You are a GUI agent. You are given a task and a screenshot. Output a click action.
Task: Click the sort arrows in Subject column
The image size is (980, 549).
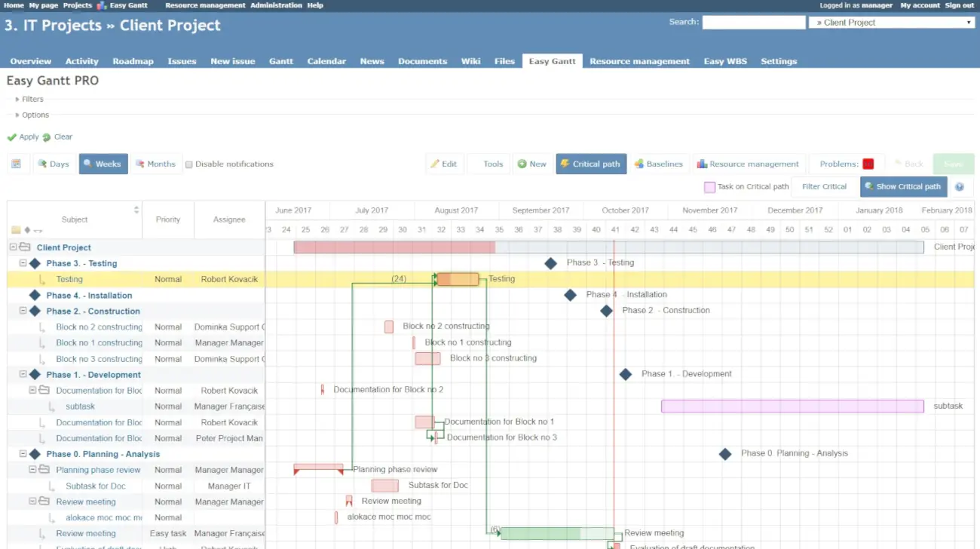[x=136, y=210]
